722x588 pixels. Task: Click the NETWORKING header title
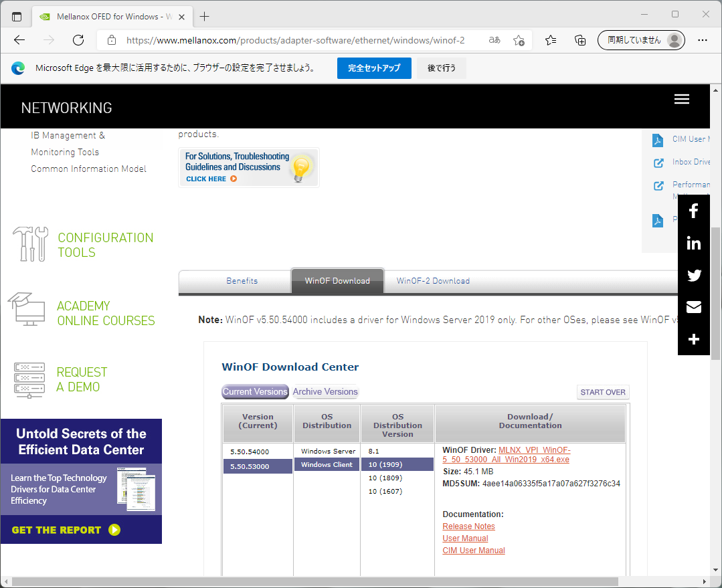click(x=66, y=108)
